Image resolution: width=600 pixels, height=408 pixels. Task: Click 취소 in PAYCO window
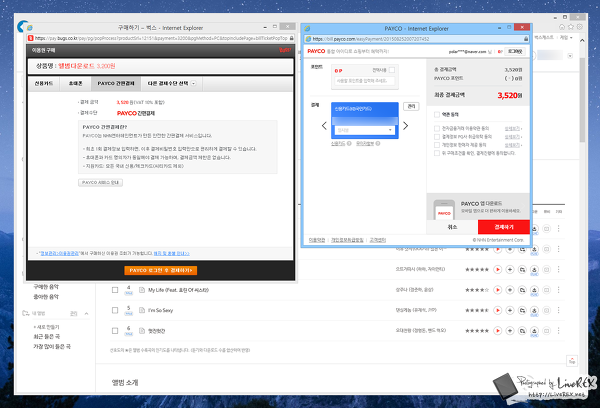point(452,227)
